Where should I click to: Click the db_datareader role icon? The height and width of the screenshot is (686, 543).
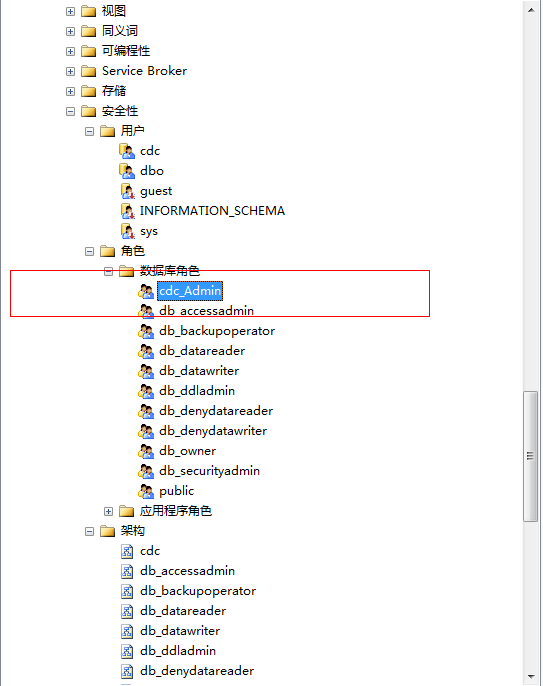[146, 351]
